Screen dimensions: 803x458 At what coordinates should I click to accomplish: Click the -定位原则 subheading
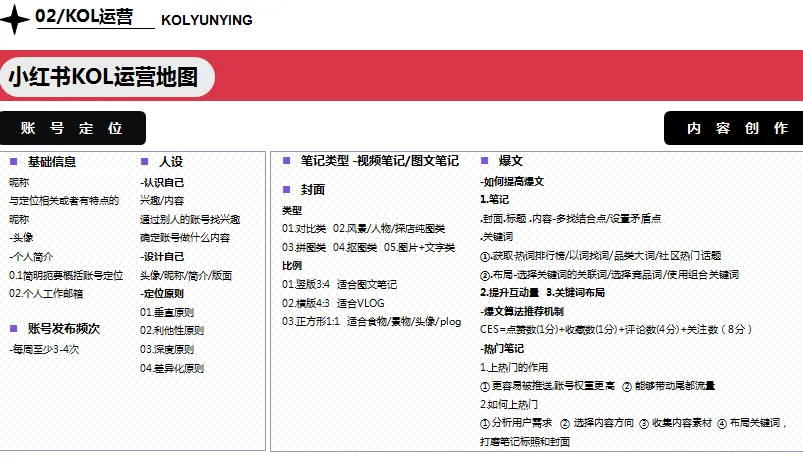pyautogui.click(x=162, y=294)
